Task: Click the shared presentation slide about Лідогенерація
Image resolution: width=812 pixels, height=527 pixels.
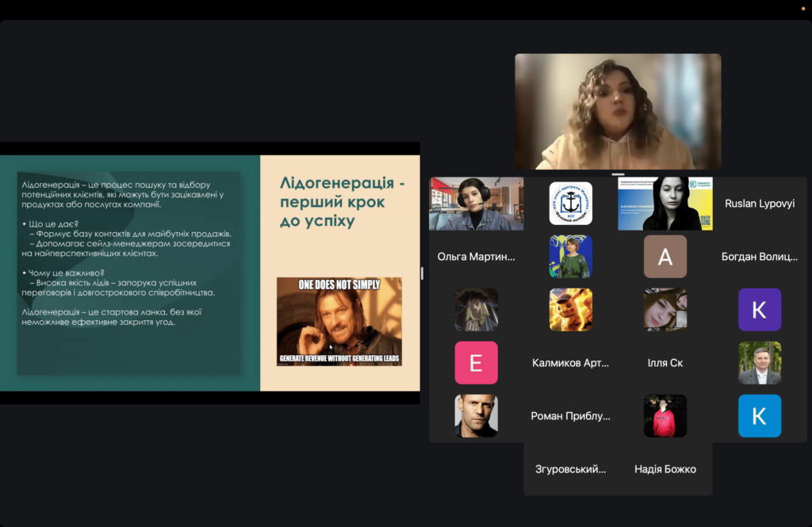Action: [209, 273]
